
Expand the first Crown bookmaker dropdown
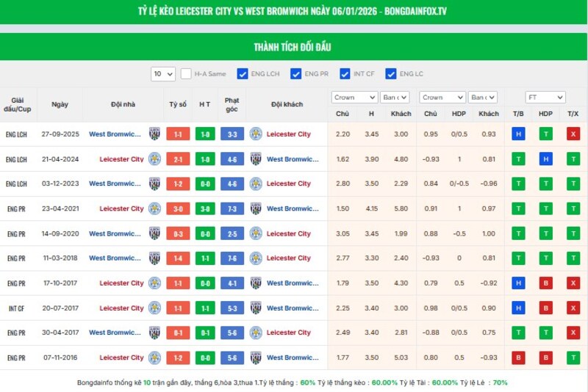pos(354,98)
